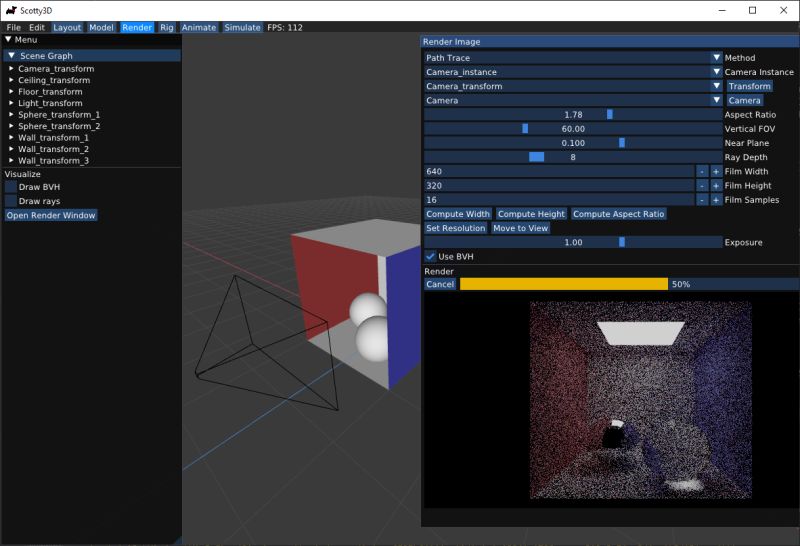Screen dimensions: 800x546
Task: Open the Camera_transform dropdown
Action: pyautogui.click(x=573, y=86)
